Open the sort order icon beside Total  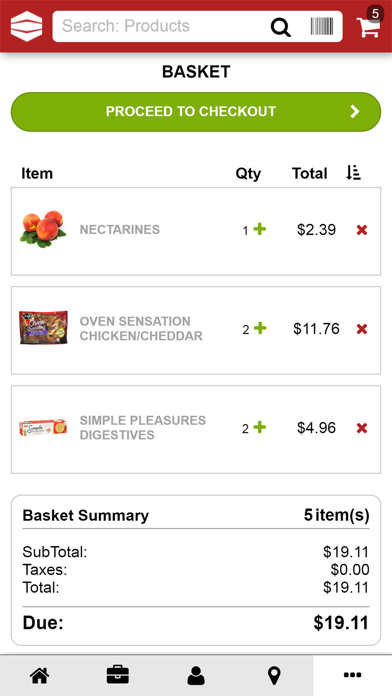[x=354, y=173]
